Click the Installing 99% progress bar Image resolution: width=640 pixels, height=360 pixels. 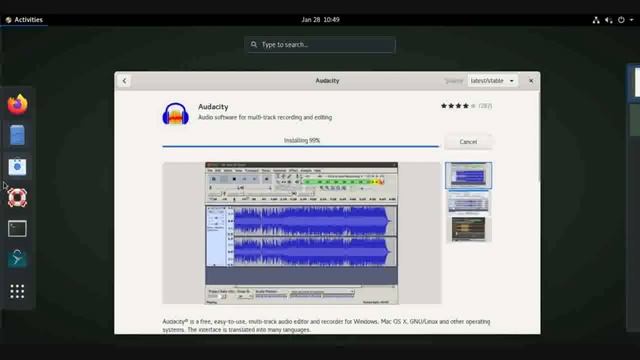click(301, 146)
